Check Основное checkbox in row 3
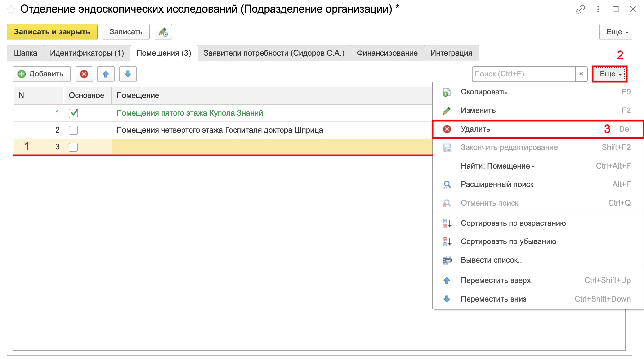The width and height of the screenshot is (644, 359). (74, 147)
